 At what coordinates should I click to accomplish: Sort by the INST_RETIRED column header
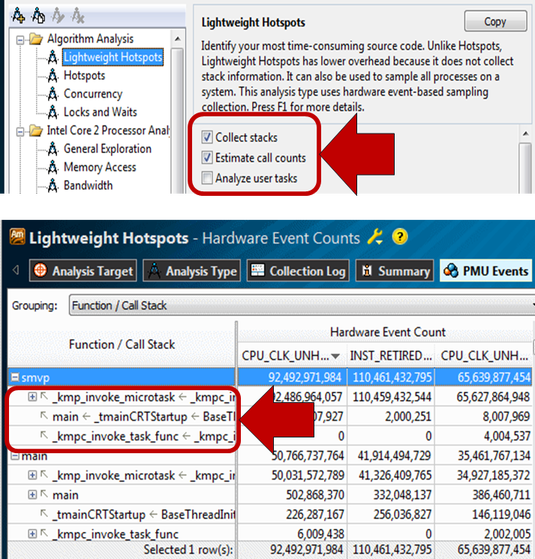click(390, 356)
